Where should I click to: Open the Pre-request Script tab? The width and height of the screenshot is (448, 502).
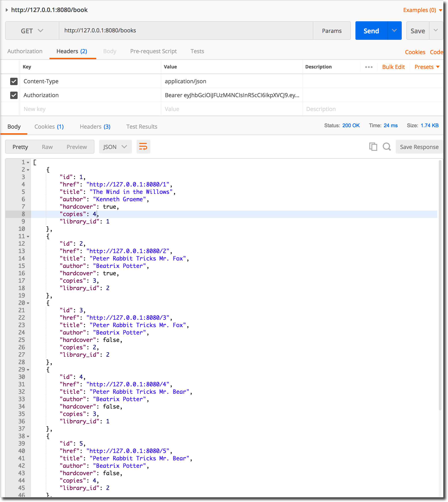tap(153, 51)
